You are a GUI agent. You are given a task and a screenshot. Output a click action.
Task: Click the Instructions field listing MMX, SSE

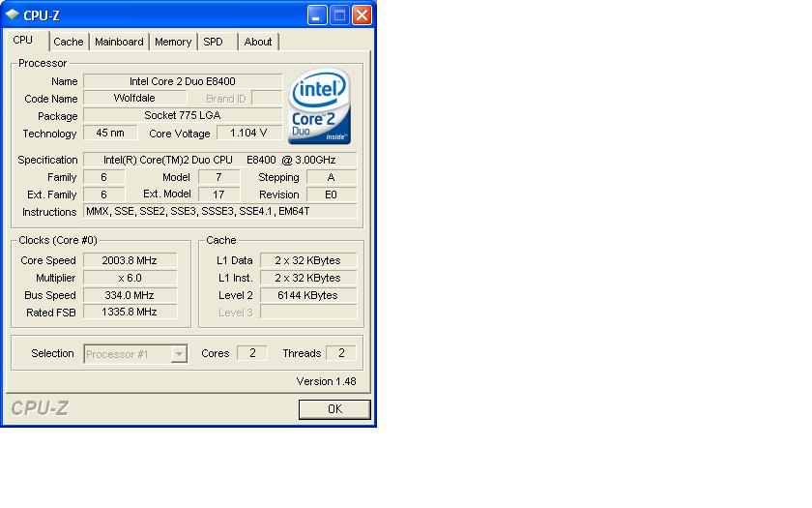coord(220,211)
